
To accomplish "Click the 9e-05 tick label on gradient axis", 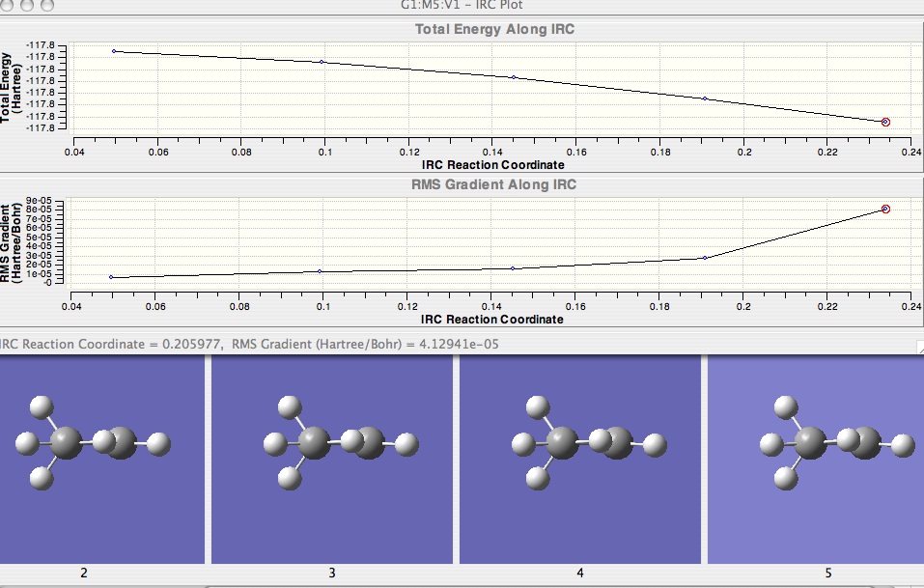I will (39, 201).
